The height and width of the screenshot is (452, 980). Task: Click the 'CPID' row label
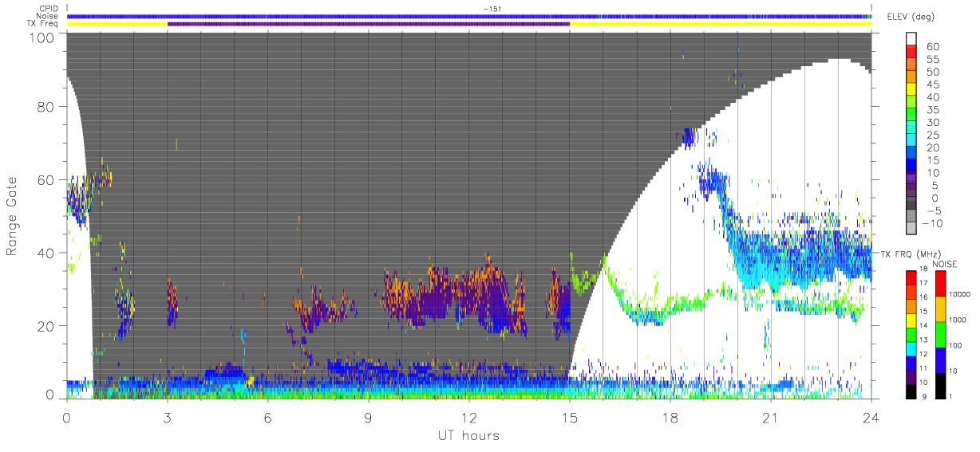(x=47, y=9)
